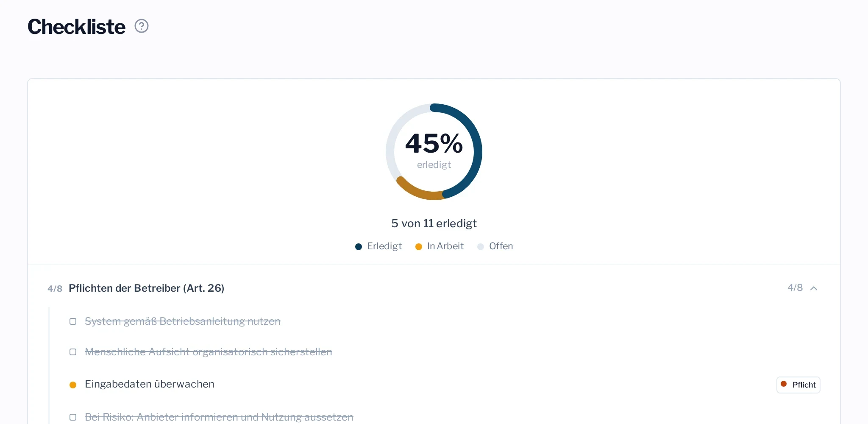868x424 pixels.
Task: Click the Pflichten der Betreiber (Art. 26) heading
Action: pos(147,288)
